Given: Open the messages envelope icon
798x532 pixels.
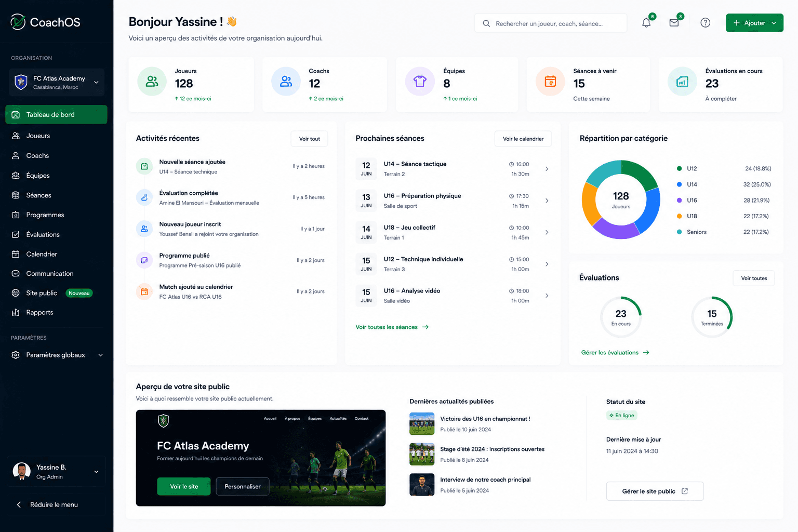Looking at the screenshot, I should click(x=674, y=23).
